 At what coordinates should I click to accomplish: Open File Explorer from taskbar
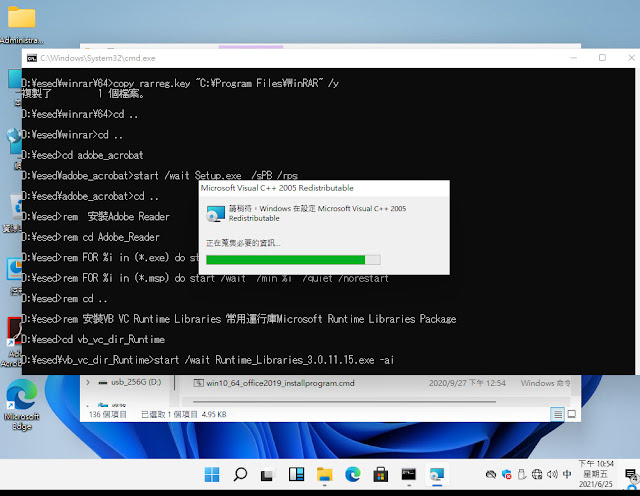[x=324, y=474]
